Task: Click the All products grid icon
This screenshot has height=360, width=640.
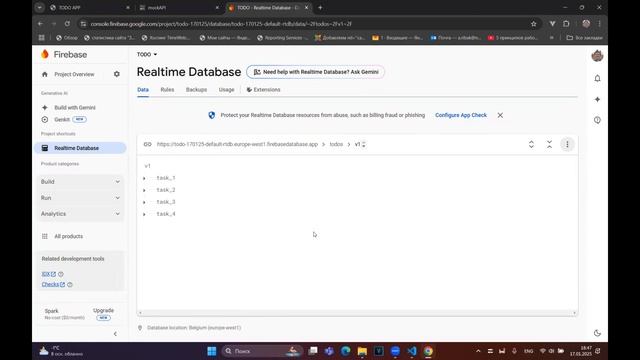Action: (45, 236)
